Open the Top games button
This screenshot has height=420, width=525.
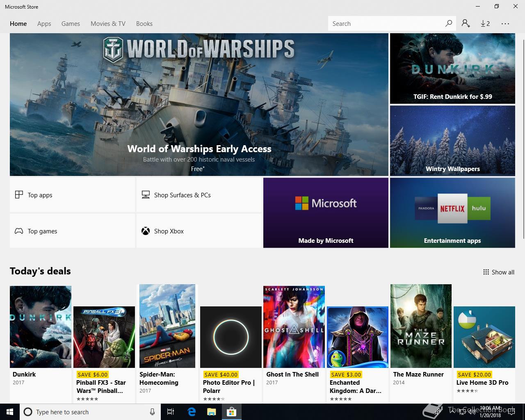coord(72,231)
